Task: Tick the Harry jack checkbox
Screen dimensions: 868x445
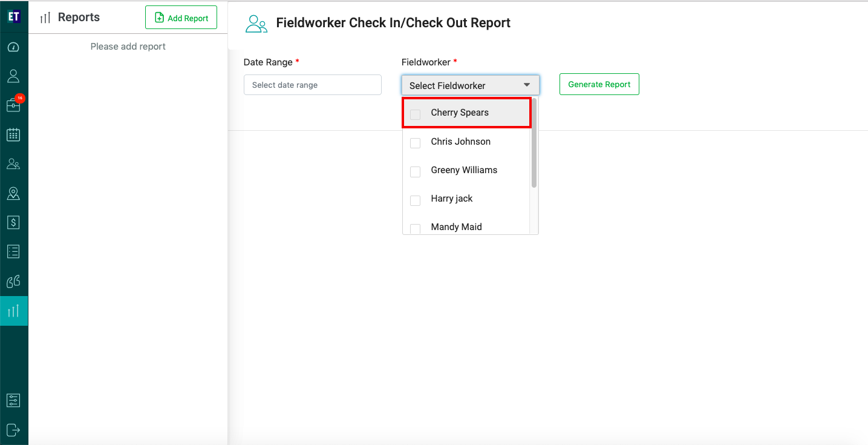Action: [x=416, y=200]
